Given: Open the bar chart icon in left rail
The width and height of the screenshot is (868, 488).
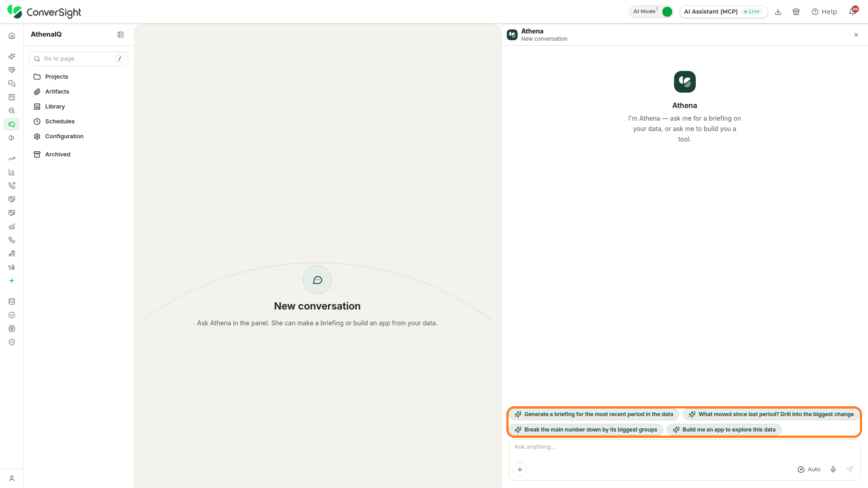Looking at the screenshot, I should [12, 172].
